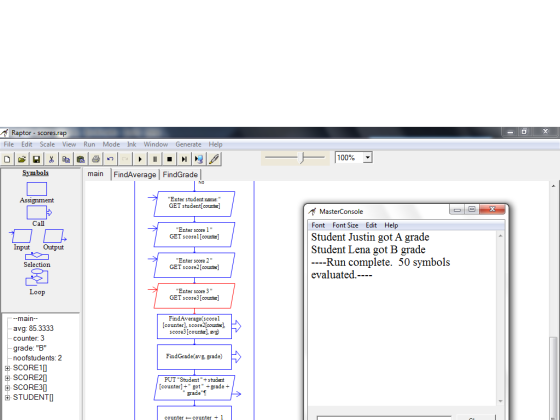Open the File menu
560x420 pixels.
pos(9,144)
